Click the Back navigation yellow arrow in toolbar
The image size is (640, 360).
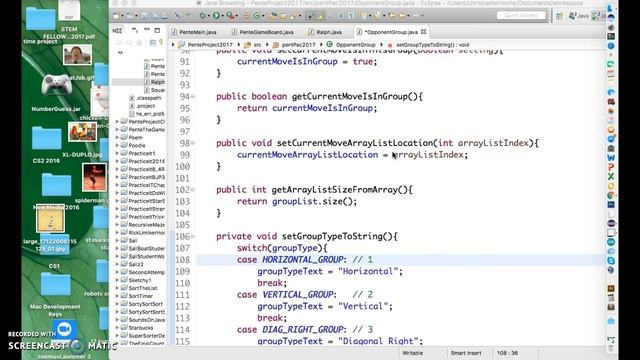point(392,16)
